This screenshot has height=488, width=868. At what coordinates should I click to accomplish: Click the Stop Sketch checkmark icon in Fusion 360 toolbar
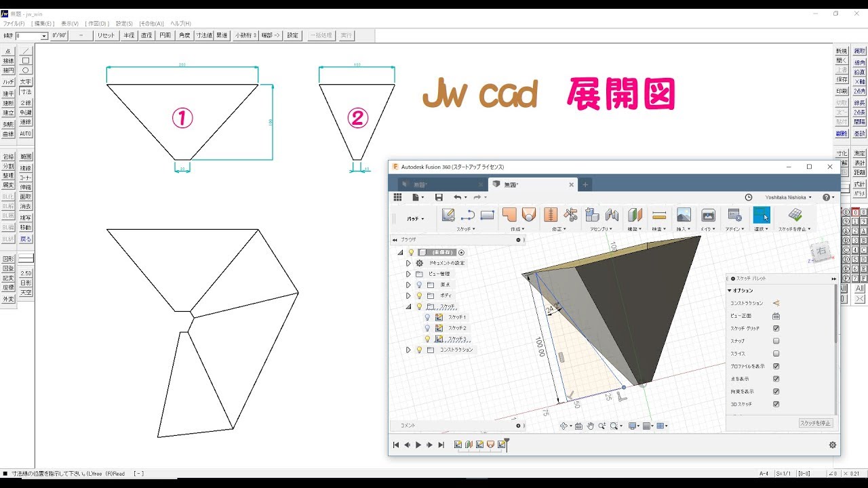[x=795, y=215]
